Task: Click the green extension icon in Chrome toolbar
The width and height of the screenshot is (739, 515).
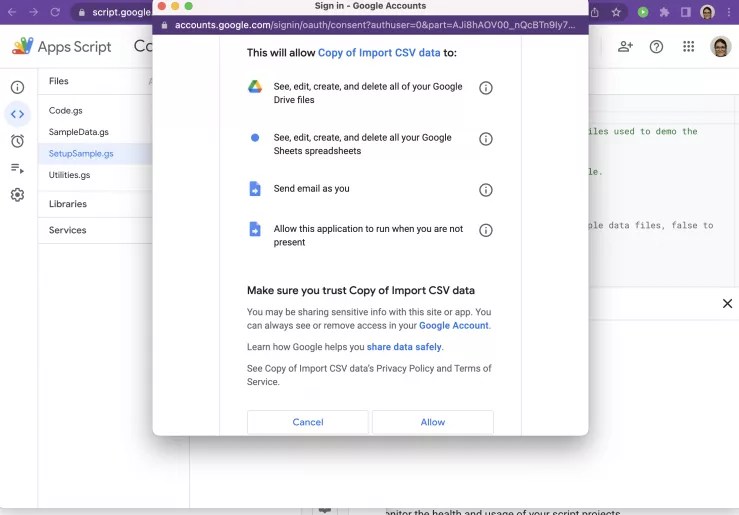Action: 643,12
